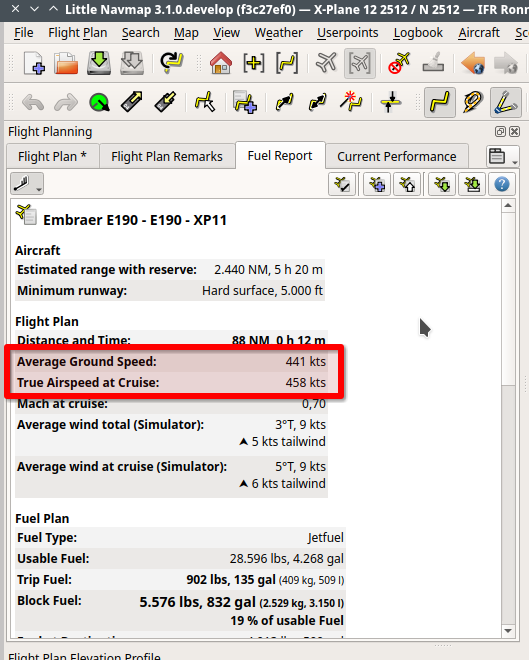The height and width of the screenshot is (660, 529).
Task: Center the flight plan on map
Action: point(287,63)
